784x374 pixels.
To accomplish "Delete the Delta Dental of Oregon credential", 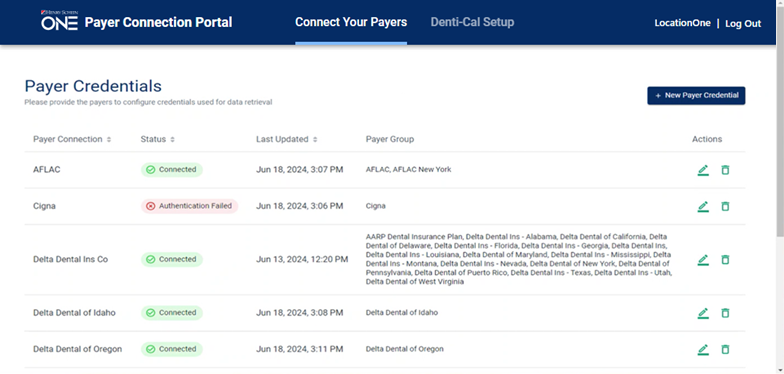I will click(725, 349).
